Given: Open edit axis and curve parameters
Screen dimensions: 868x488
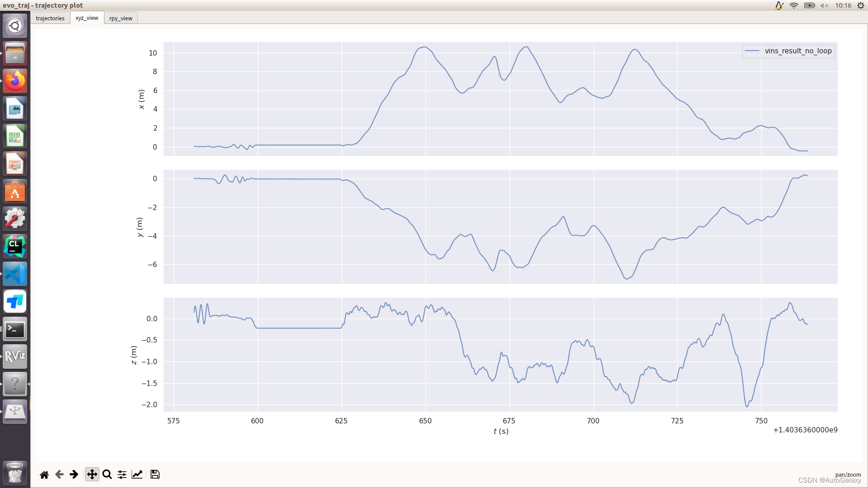Looking at the screenshot, I should [x=137, y=474].
